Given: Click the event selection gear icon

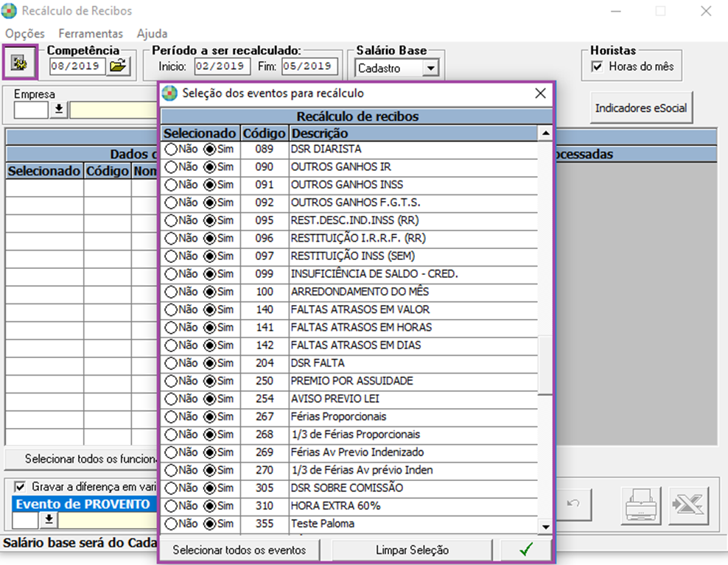Looking at the screenshot, I should (20, 62).
